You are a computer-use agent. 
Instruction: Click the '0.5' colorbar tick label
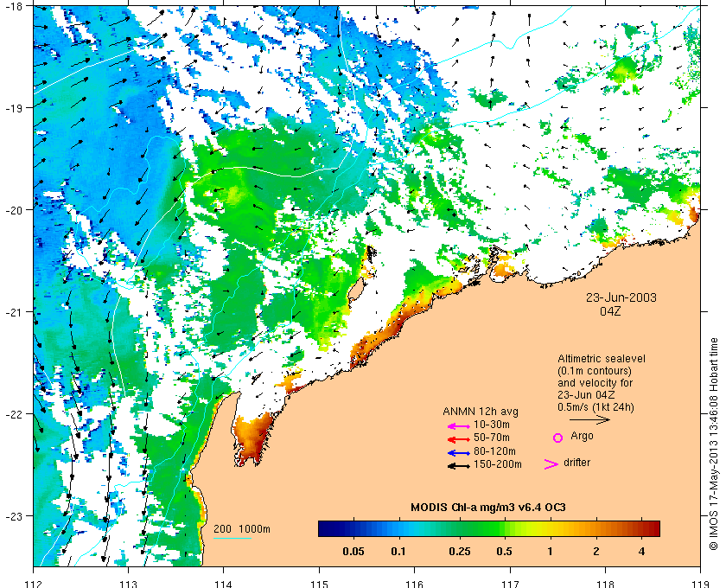504,552
